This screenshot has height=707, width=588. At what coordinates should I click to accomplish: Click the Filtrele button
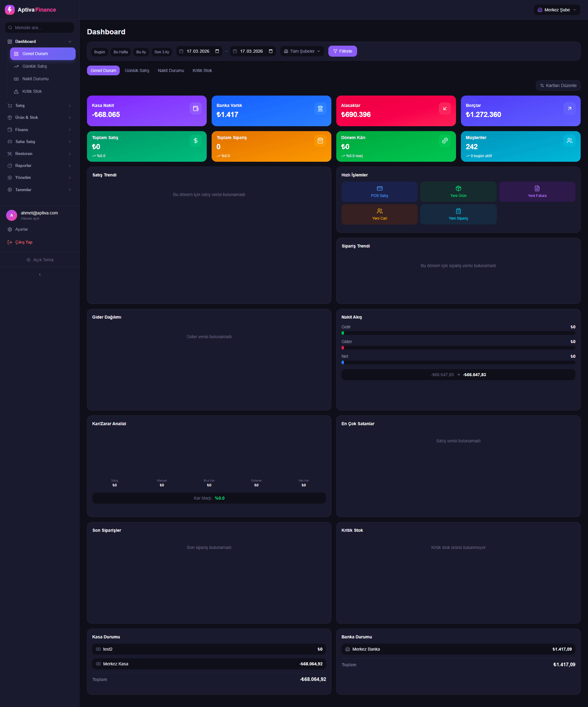click(x=342, y=51)
